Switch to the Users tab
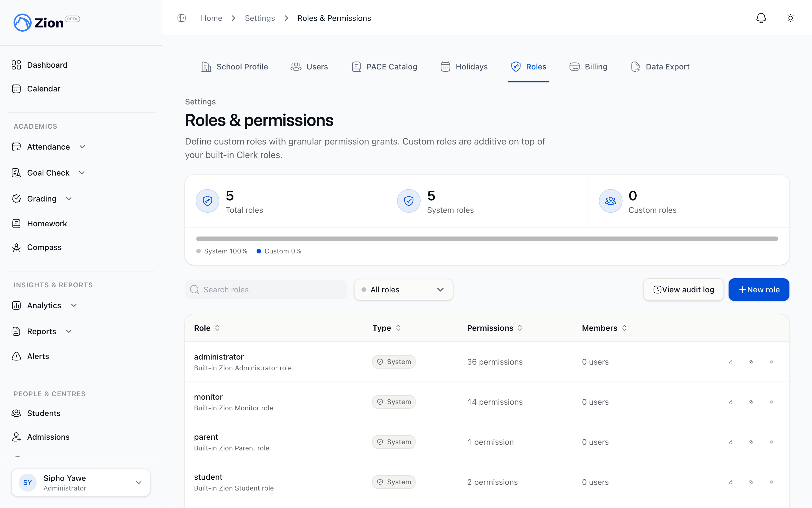The height and width of the screenshot is (508, 812). coord(309,67)
